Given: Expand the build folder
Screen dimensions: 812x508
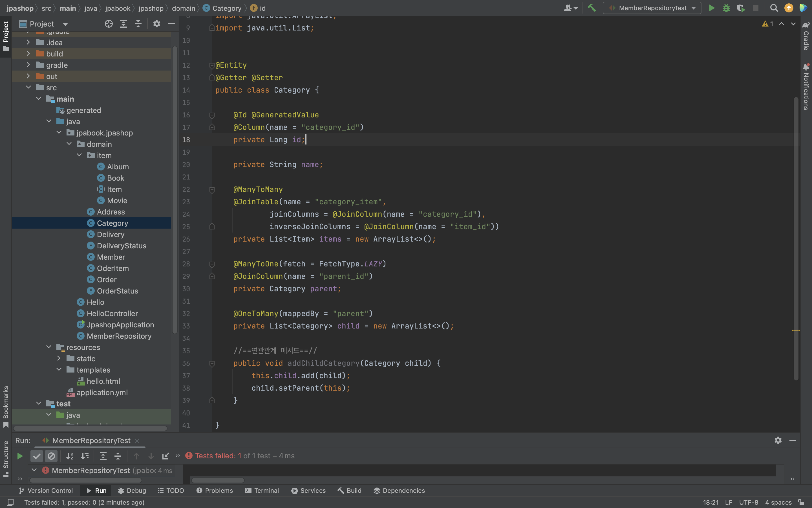Looking at the screenshot, I should point(28,53).
